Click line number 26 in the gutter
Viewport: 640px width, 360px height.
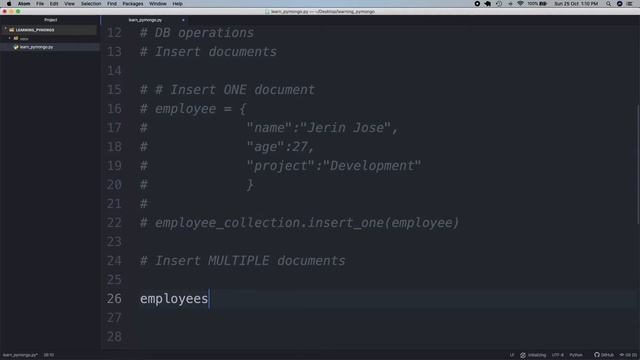click(x=114, y=299)
